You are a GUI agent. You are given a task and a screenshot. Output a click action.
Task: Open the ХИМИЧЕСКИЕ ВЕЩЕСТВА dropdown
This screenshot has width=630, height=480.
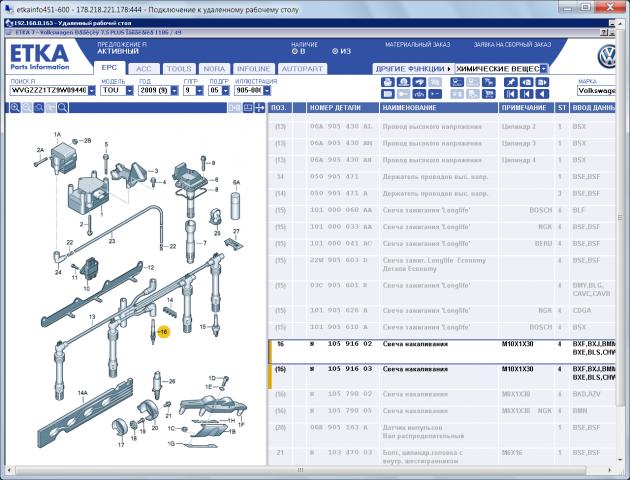[x=544, y=69]
